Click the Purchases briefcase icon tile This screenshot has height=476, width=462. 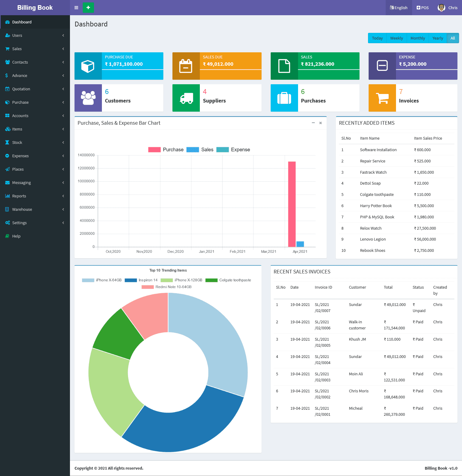click(284, 98)
